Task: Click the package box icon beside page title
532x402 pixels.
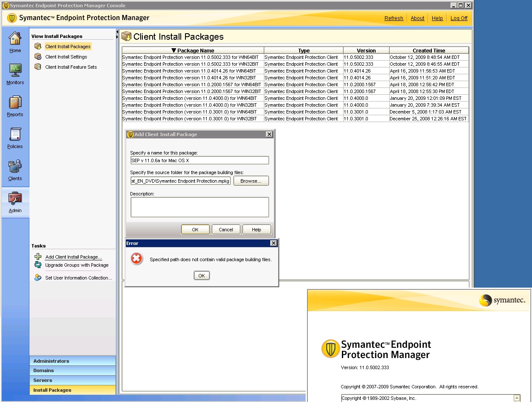Action: click(126, 36)
